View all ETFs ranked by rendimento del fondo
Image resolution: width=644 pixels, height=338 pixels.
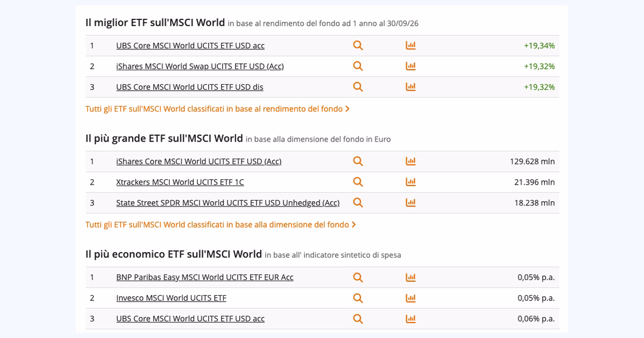point(217,109)
